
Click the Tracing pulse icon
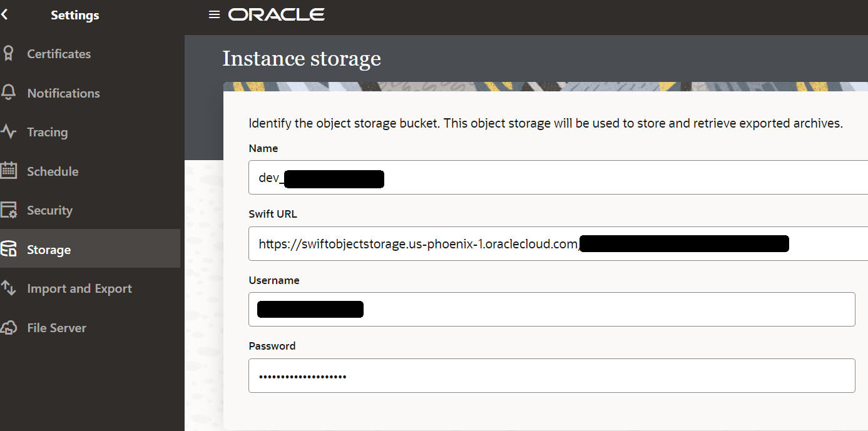click(x=8, y=132)
